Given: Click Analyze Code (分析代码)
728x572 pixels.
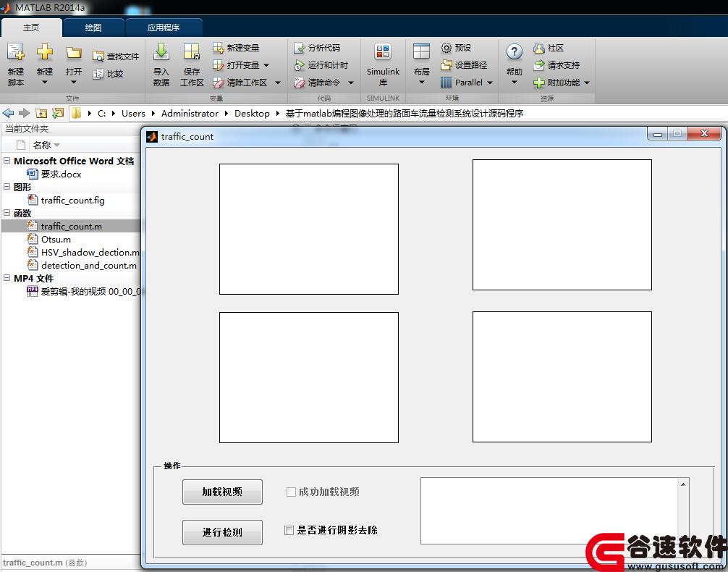Looking at the screenshot, I should pyautogui.click(x=317, y=47).
